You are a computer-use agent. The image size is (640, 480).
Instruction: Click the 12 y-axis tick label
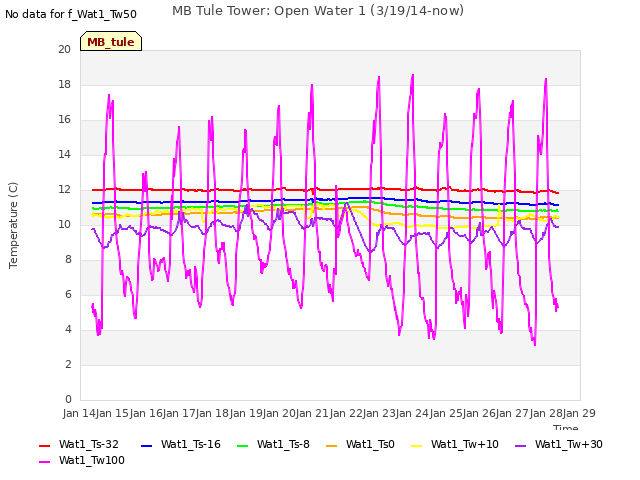[64, 189]
